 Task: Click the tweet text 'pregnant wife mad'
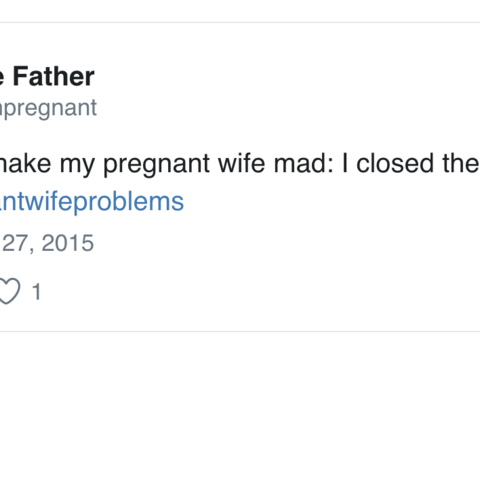pyautogui.click(x=218, y=164)
